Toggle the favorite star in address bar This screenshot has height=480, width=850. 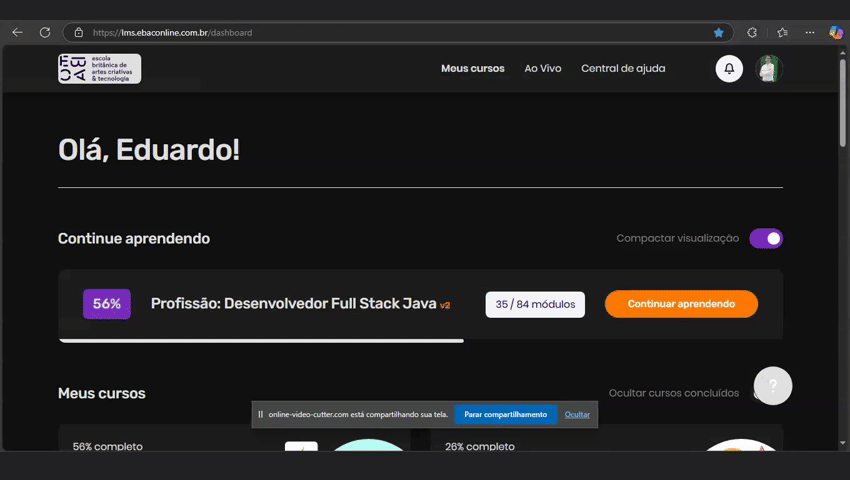pos(719,33)
